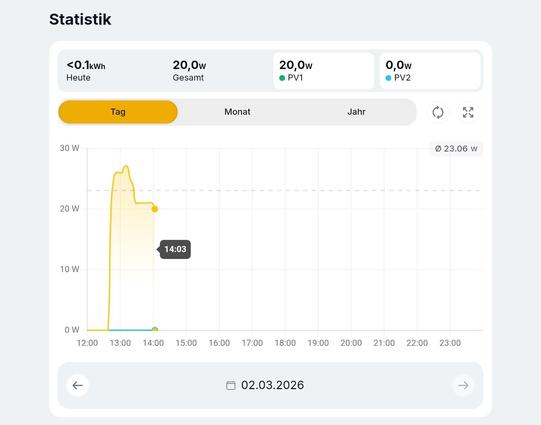Screen dimensions: 541x425
Task: Click the Heute <0.1 kWh value
Action: click(x=86, y=65)
